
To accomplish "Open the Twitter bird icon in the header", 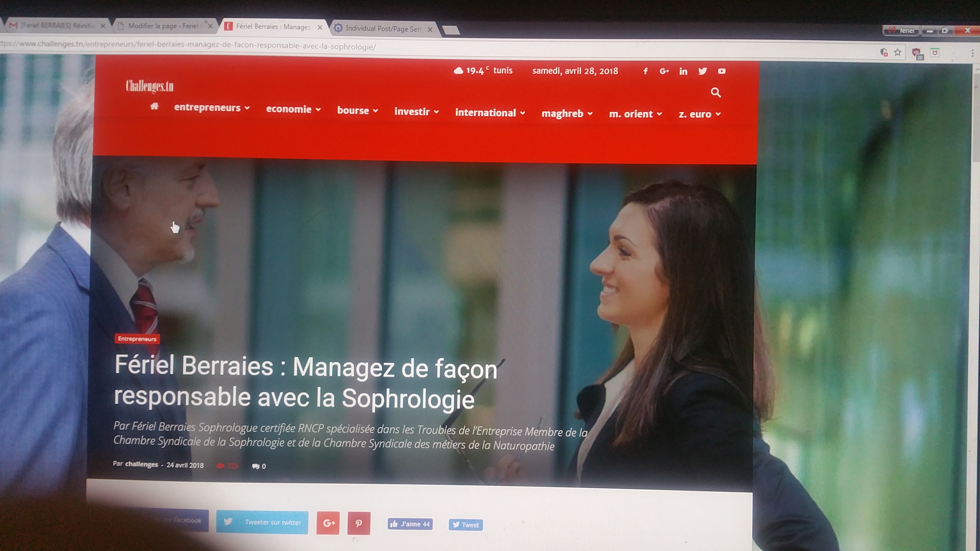I will coord(703,71).
